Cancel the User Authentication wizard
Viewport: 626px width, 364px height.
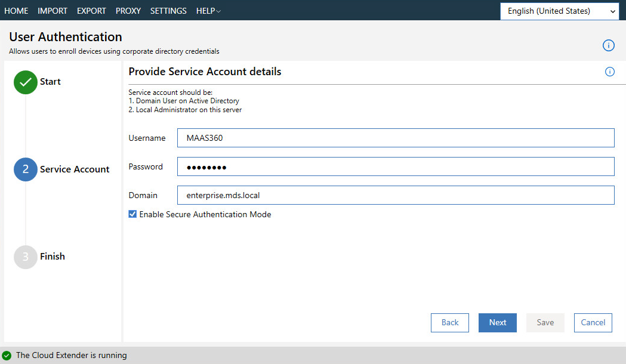click(x=593, y=322)
